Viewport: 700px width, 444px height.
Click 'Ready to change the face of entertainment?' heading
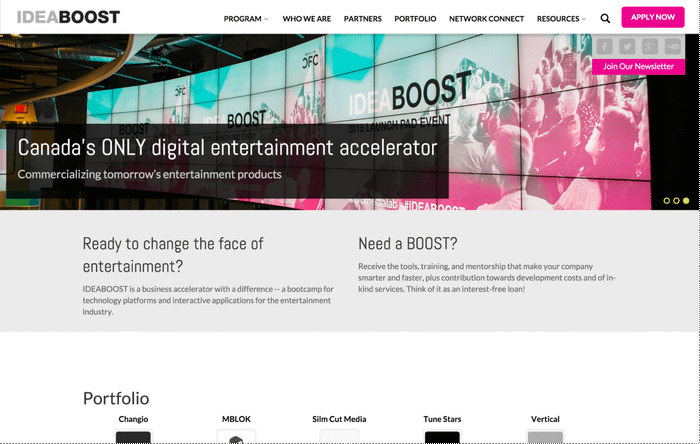click(173, 255)
